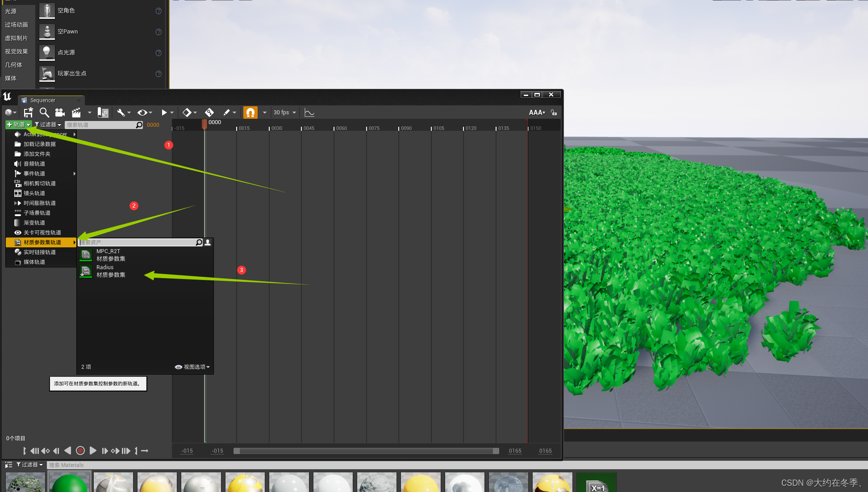
Task: Open the 30 fps frame rate dropdown
Action: point(285,113)
